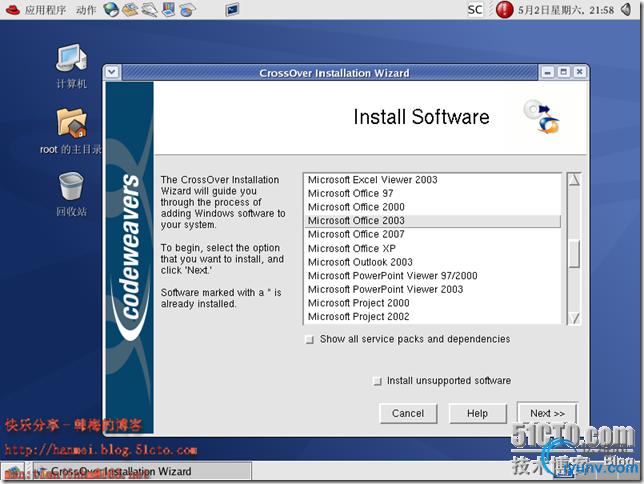Click the Next >> button

tap(547, 413)
